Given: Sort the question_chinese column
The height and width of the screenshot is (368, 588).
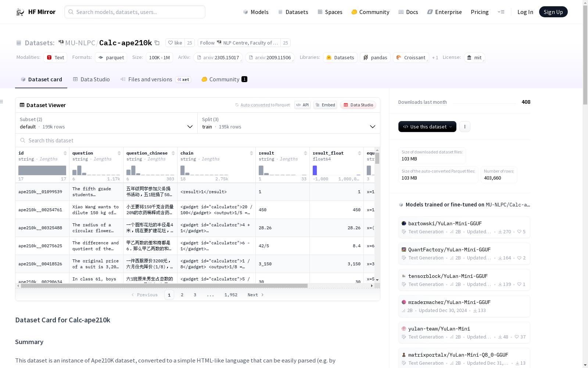Looking at the screenshot, I should coord(173,153).
